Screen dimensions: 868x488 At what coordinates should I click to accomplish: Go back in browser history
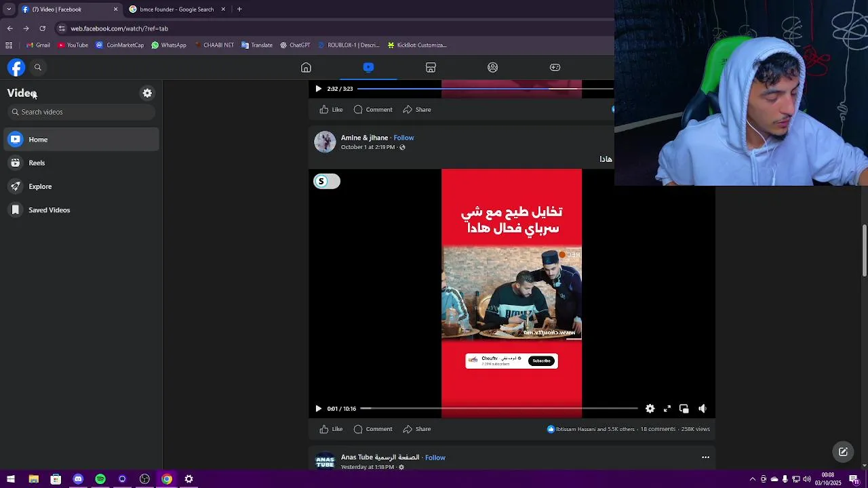point(9,28)
